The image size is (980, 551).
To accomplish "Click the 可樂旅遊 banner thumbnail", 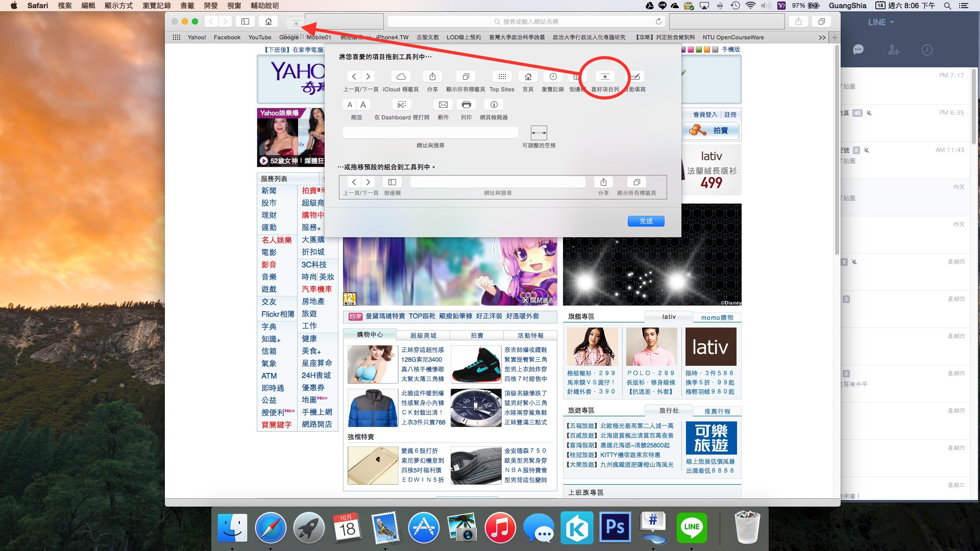I will click(711, 438).
